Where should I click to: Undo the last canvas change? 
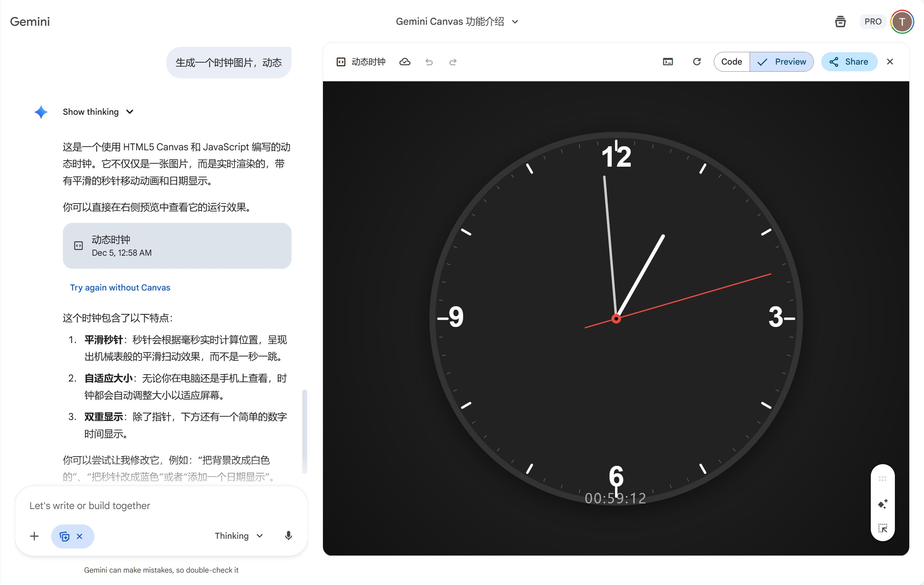[429, 62]
